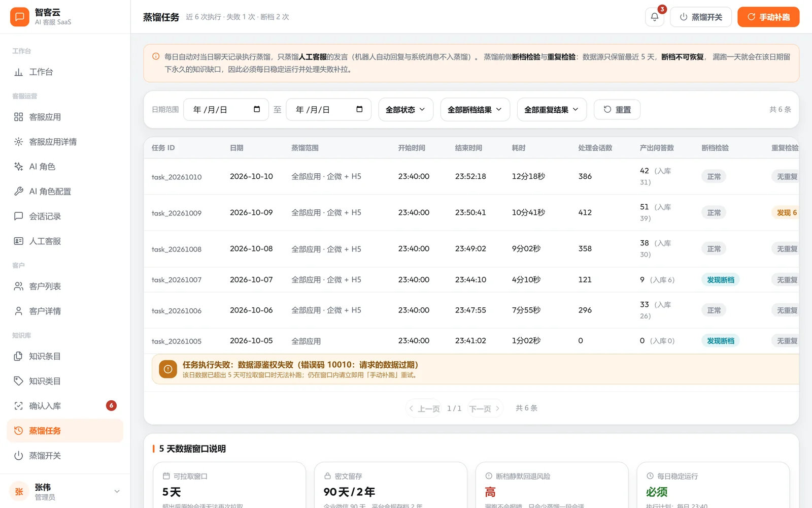Click the 上一页 pagination button

424,408
